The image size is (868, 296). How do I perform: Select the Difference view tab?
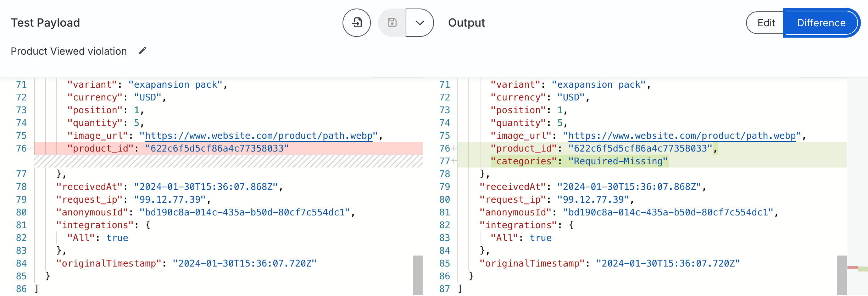[821, 23]
